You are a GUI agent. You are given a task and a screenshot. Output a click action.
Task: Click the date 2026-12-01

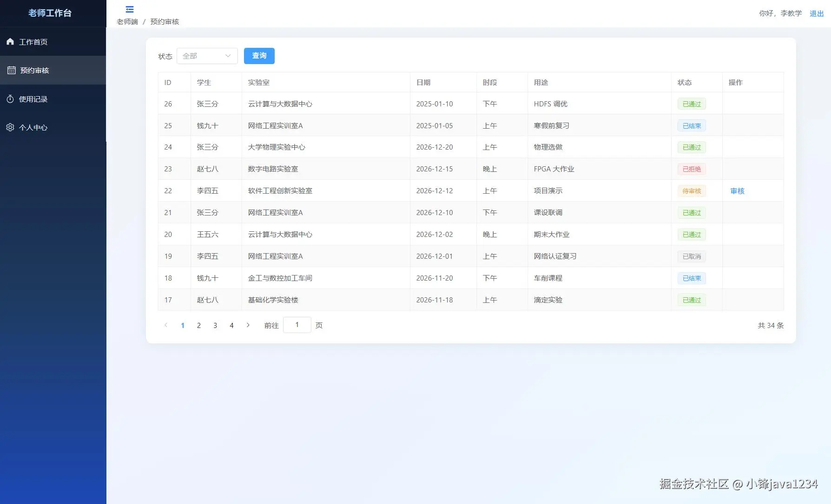pyautogui.click(x=435, y=256)
